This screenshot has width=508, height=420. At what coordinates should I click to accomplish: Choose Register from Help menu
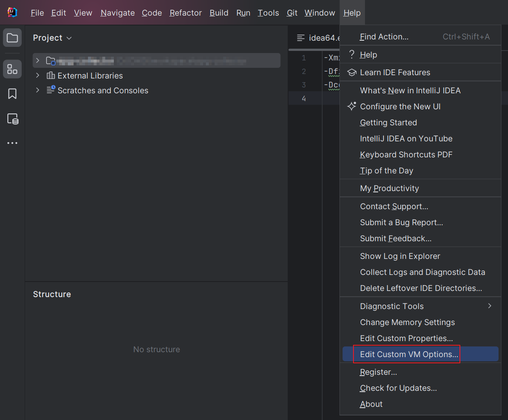pyautogui.click(x=420, y=372)
